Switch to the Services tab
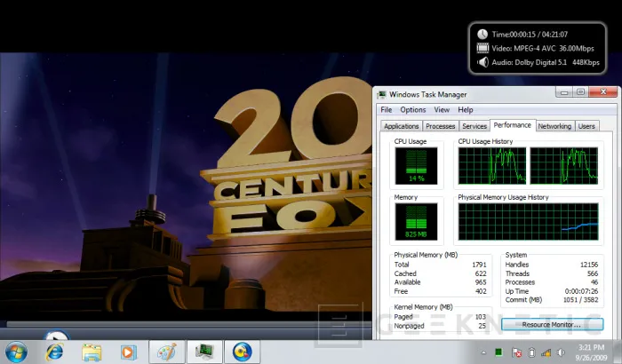Image resolution: width=622 pixels, height=364 pixels. (x=474, y=126)
